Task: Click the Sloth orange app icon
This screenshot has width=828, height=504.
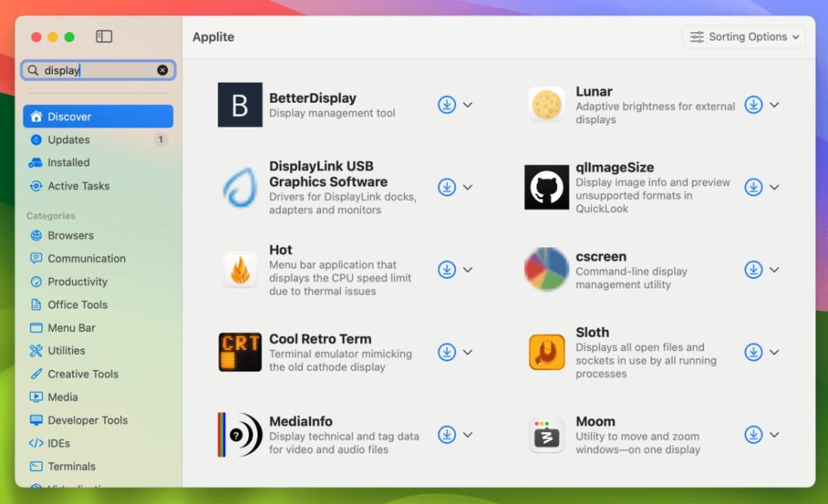Action: 546,352
